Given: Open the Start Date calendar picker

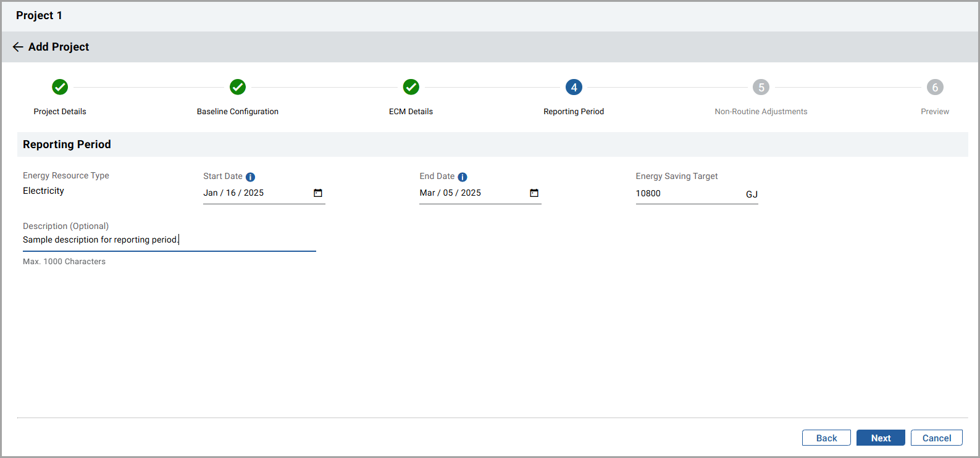Looking at the screenshot, I should [318, 193].
